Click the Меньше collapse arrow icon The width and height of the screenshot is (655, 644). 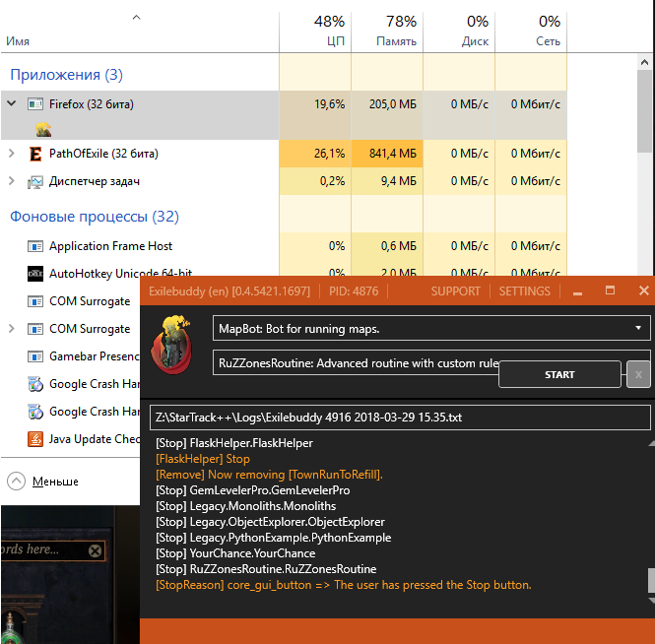coord(17,482)
